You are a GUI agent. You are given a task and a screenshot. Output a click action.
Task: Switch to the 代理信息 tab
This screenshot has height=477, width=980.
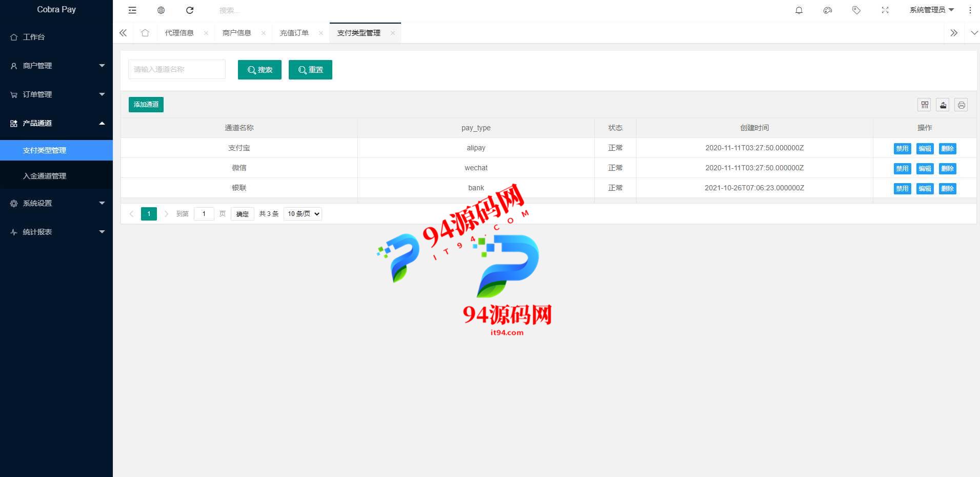click(x=179, y=33)
